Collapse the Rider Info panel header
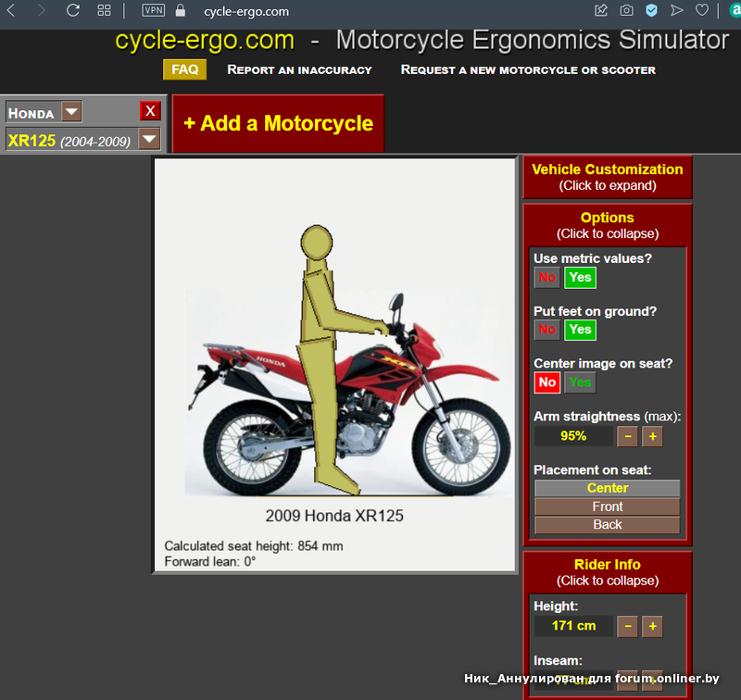Image resolution: width=741 pixels, height=700 pixels. point(608,572)
